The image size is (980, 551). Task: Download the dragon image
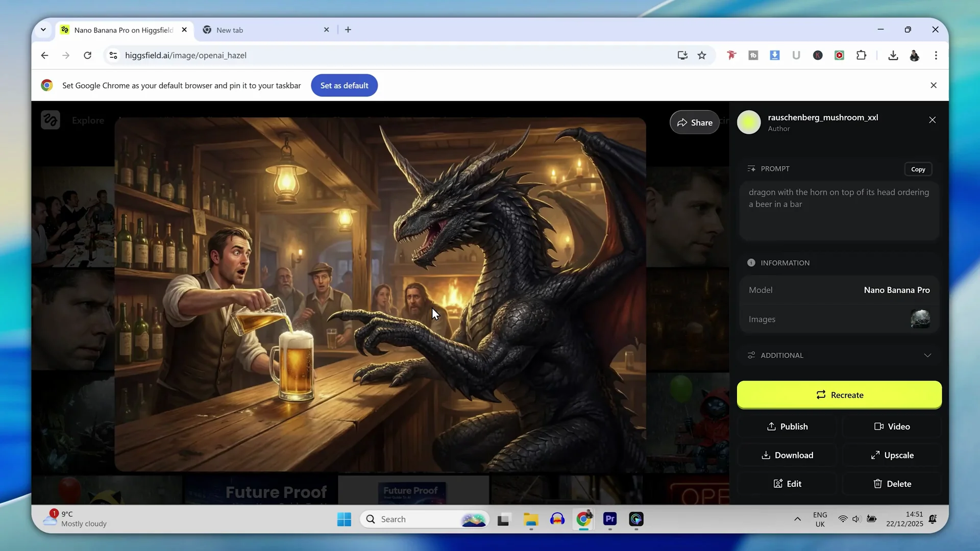[787, 455]
